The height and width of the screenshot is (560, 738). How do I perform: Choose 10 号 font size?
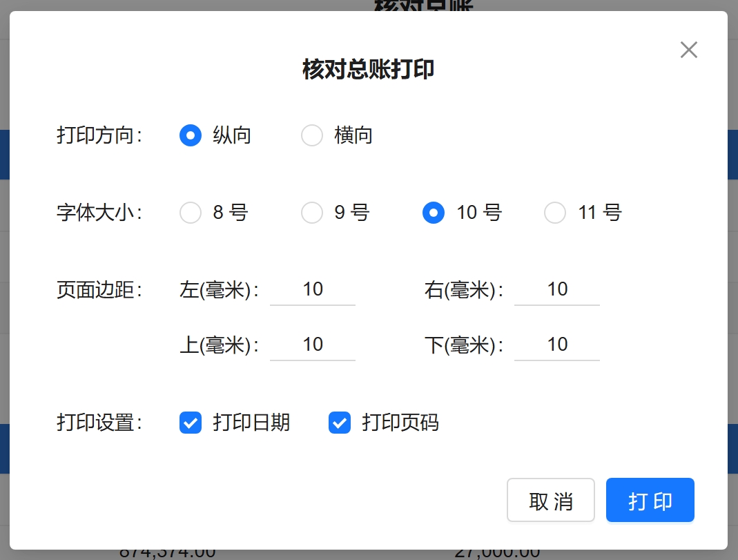pos(434,213)
